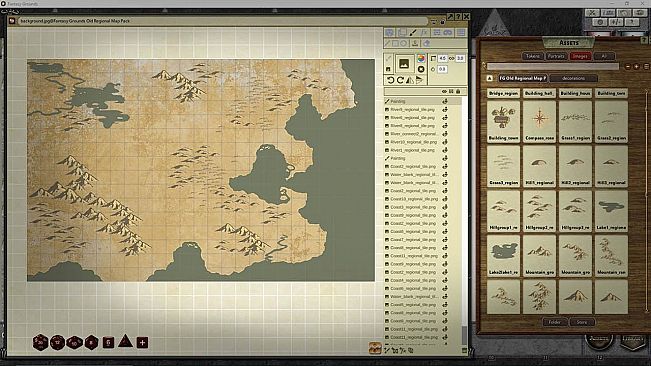Open the layers list menu icon
Screen dimensions: 651x366
[461, 32]
